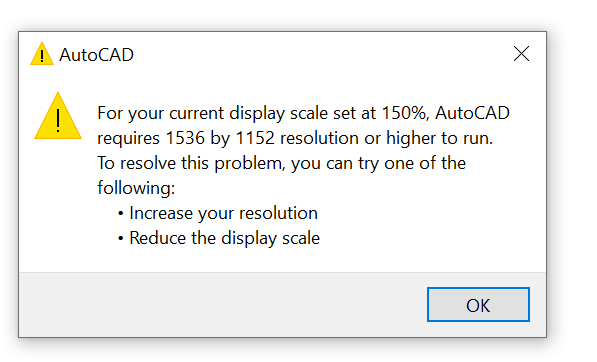This screenshot has height=362, width=597.
Task: Close the AutoCAD warning dialog with X
Action: 521,54
